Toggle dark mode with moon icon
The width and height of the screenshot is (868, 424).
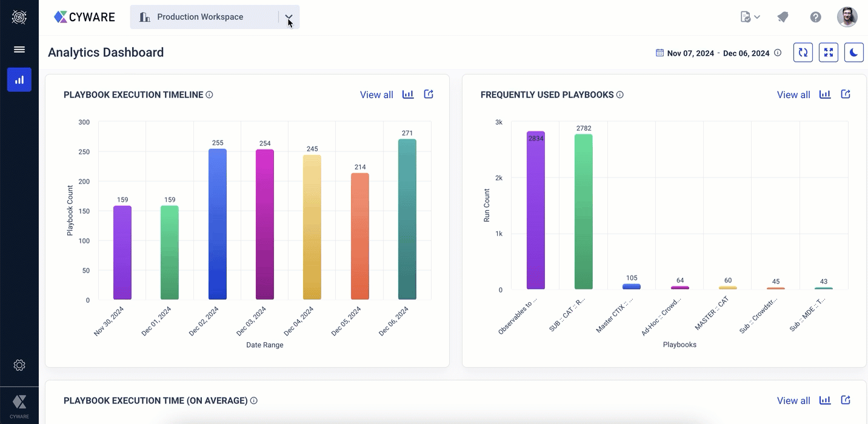click(853, 53)
